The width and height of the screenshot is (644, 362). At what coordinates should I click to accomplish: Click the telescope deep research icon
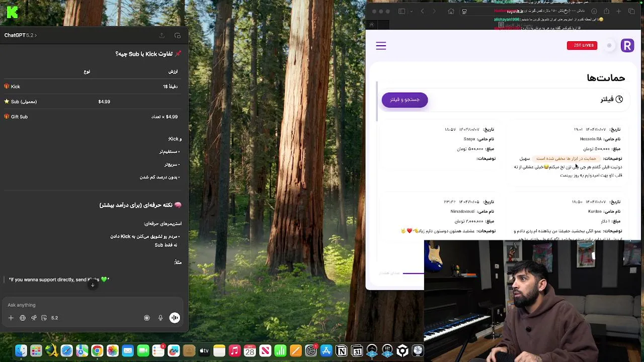click(34, 318)
